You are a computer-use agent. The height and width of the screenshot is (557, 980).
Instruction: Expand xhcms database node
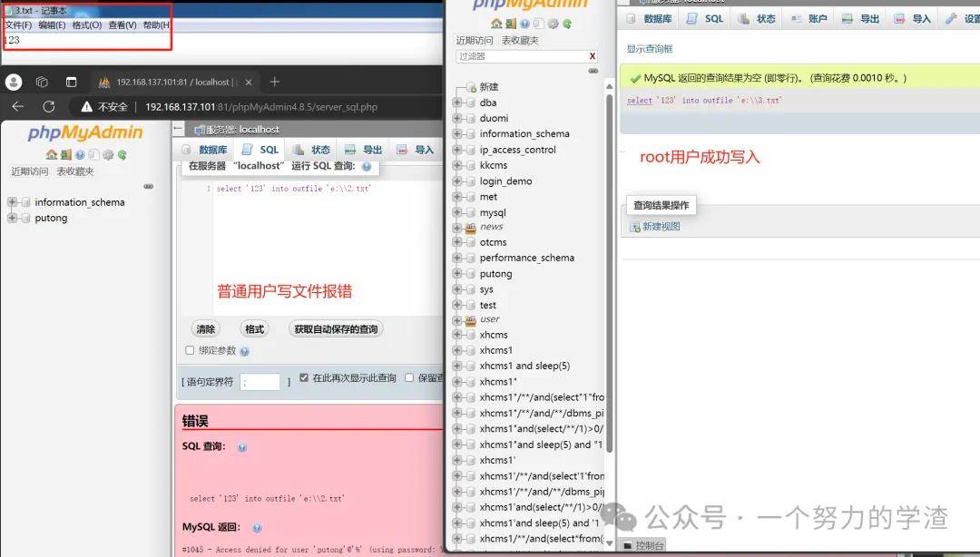coord(457,335)
